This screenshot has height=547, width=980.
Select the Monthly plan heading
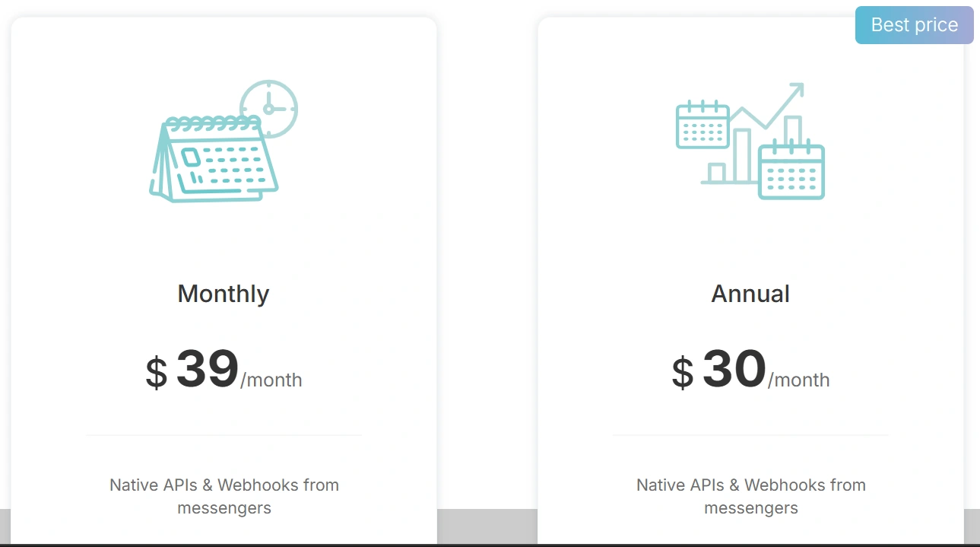point(224,294)
